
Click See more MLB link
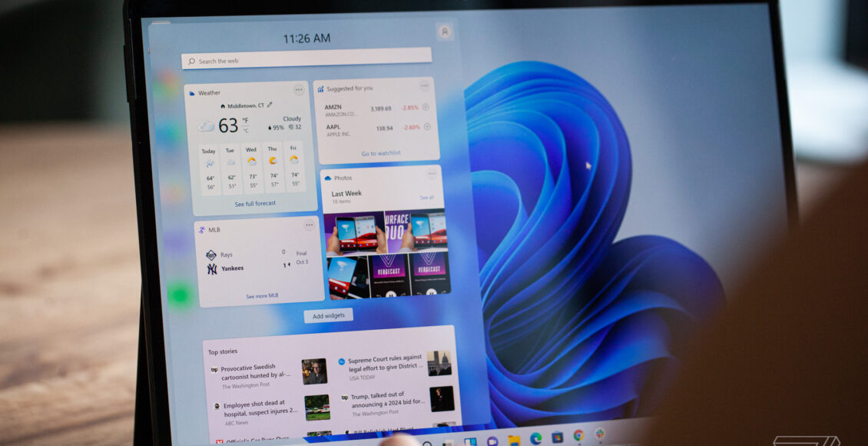263,296
